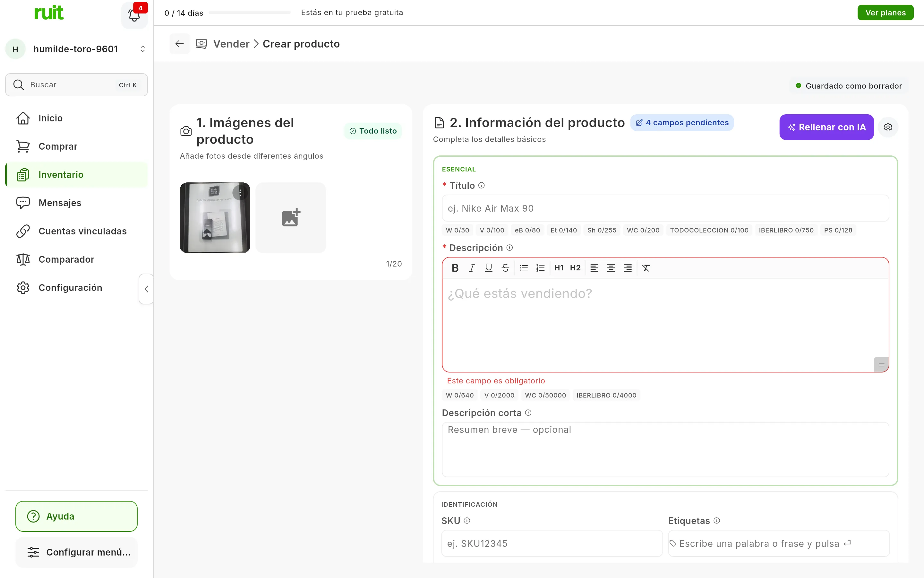The width and height of the screenshot is (924, 578).
Task: Clear text formatting in editor
Action: [x=646, y=268]
